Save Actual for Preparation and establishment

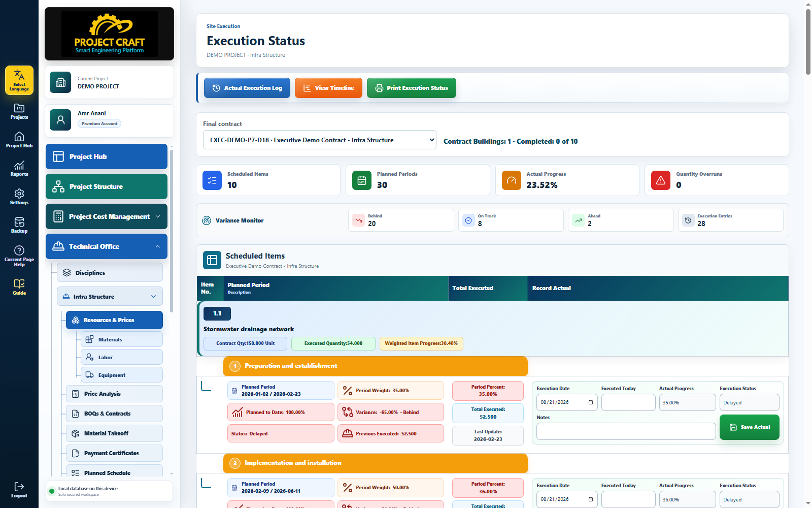coord(749,427)
